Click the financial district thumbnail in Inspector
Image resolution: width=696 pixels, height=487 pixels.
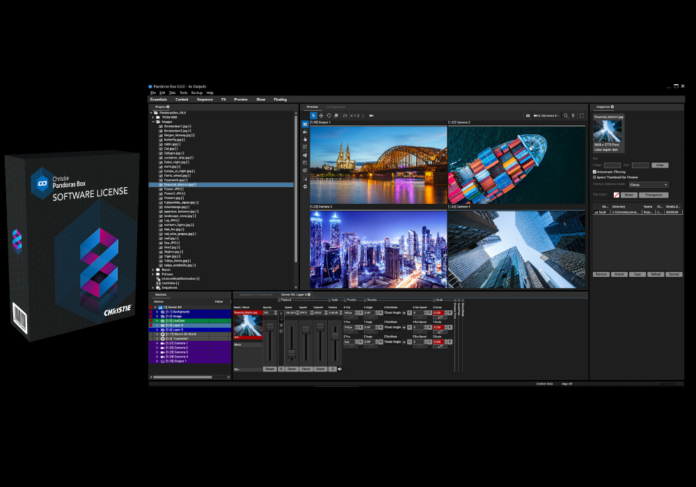point(608,131)
